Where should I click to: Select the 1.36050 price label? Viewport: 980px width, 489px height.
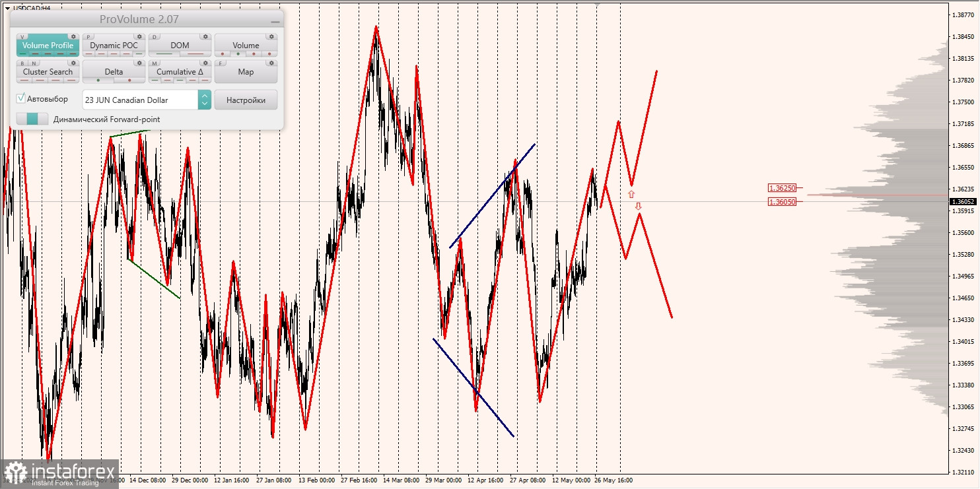click(x=782, y=202)
